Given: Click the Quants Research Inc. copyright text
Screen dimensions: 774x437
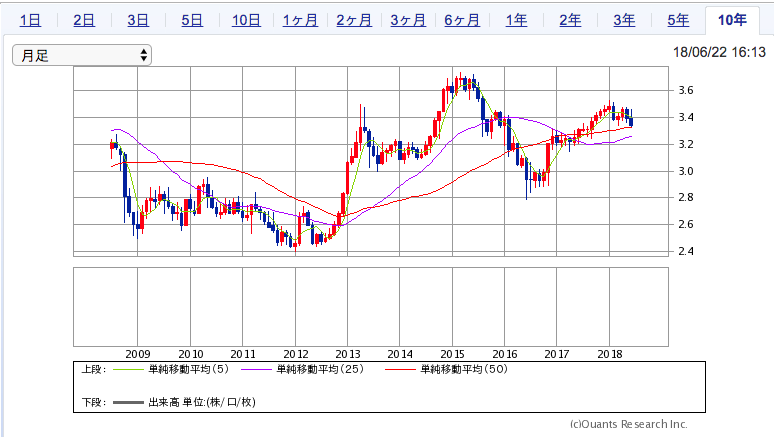Looking at the screenshot, I should 629,424.
